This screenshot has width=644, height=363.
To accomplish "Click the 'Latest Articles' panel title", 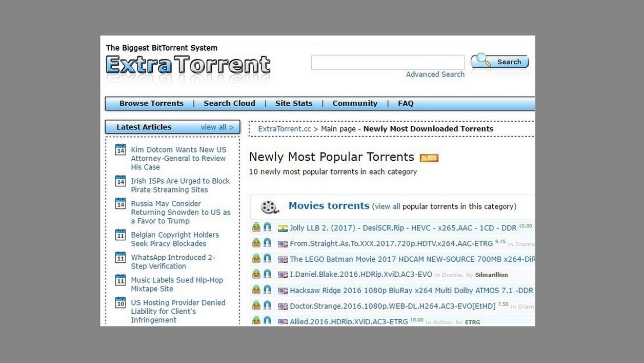I will point(144,127).
